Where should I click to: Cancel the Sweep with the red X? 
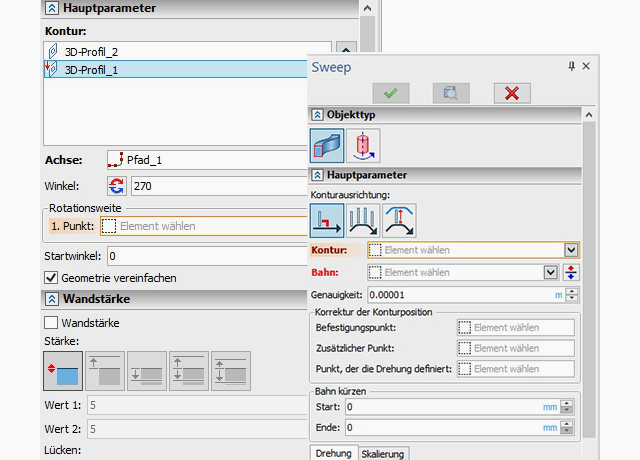[x=512, y=93]
